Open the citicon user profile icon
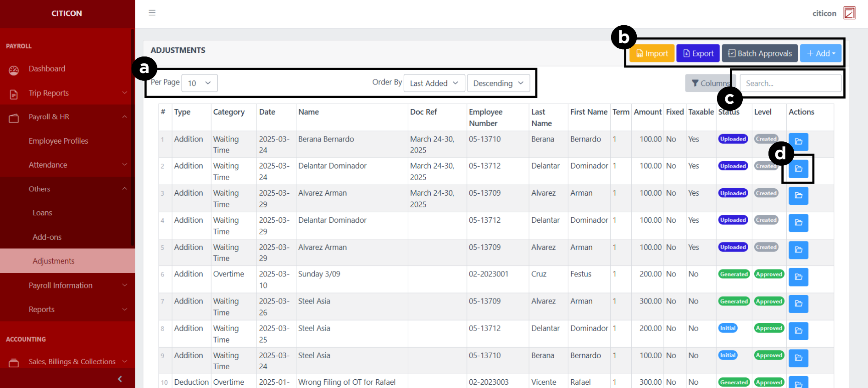This screenshot has width=868, height=388. click(849, 13)
